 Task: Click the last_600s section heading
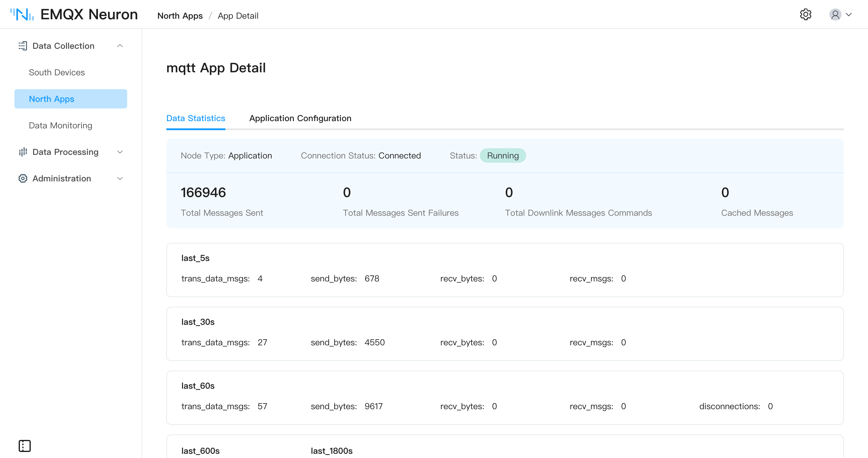tap(200, 451)
